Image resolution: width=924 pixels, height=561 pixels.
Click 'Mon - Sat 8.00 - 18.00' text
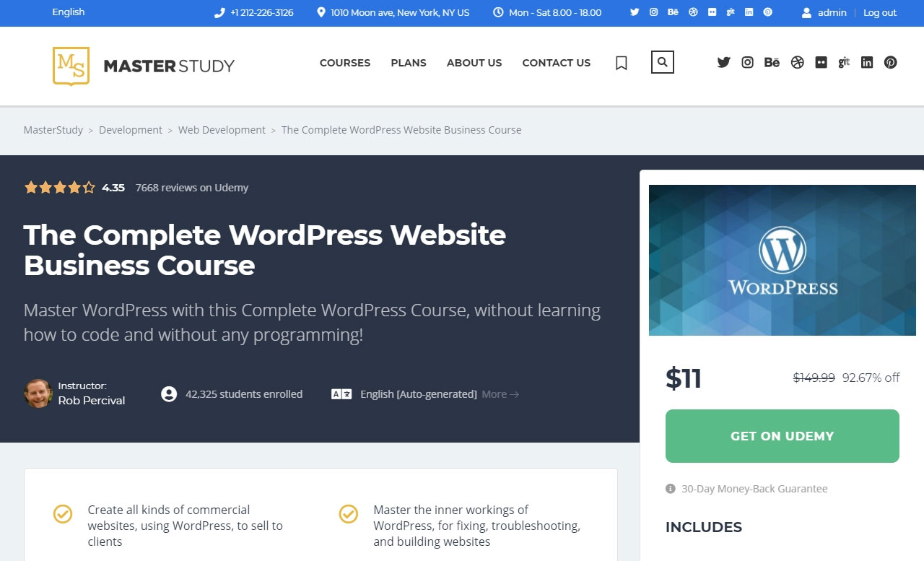pyautogui.click(x=555, y=12)
